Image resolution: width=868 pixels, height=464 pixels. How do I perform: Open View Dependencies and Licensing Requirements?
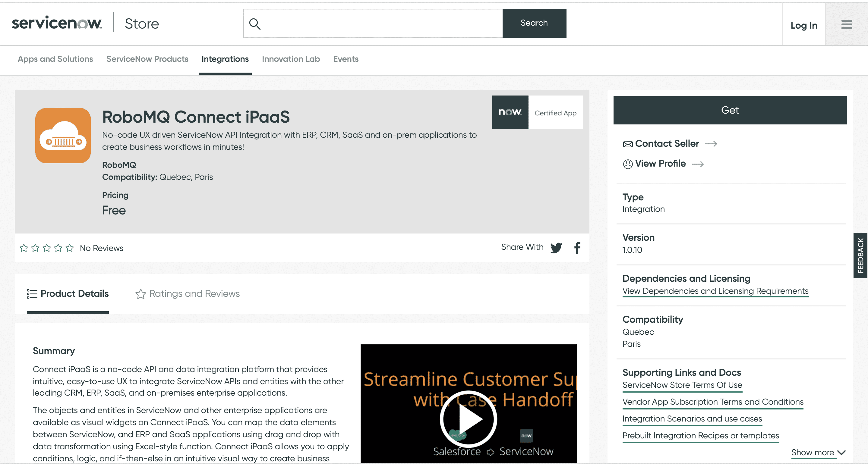point(715,291)
